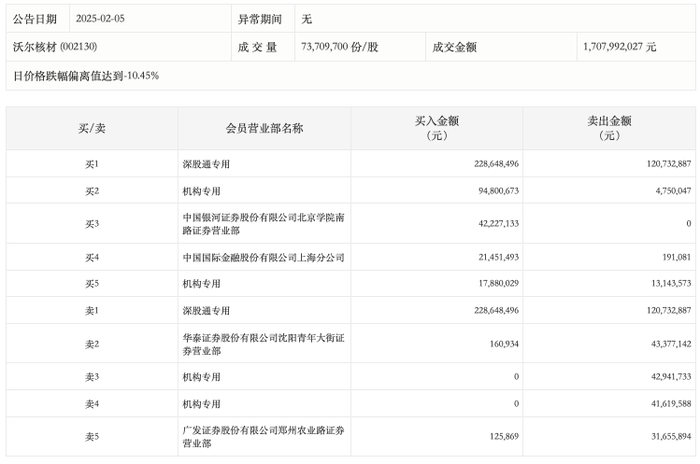This screenshot has width=700, height=464.
Task: Click the 卖出金额（元） column header
Action: (609, 128)
